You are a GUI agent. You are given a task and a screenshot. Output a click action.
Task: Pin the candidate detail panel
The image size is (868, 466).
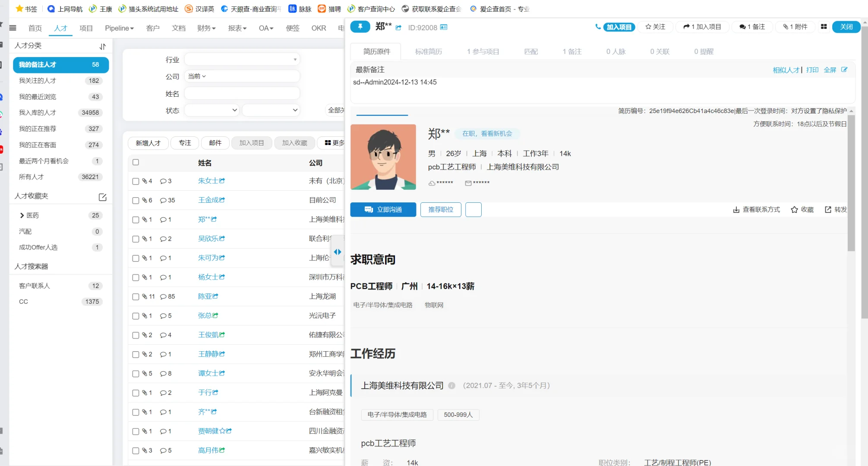tap(360, 27)
